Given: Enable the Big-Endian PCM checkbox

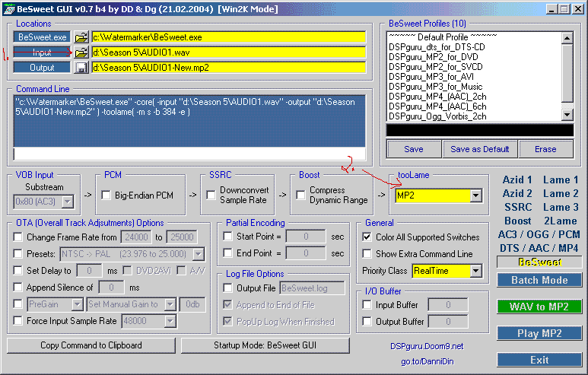Looking at the screenshot, I should coord(106,195).
